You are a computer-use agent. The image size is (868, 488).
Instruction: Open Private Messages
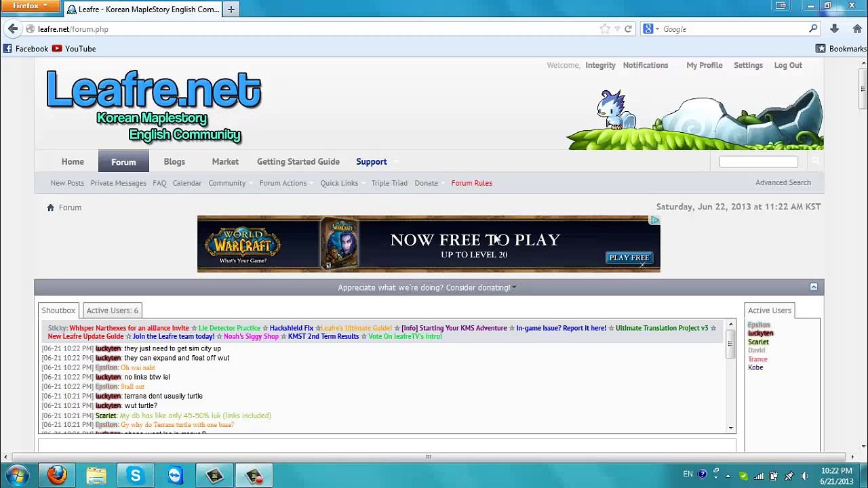(x=119, y=183)
